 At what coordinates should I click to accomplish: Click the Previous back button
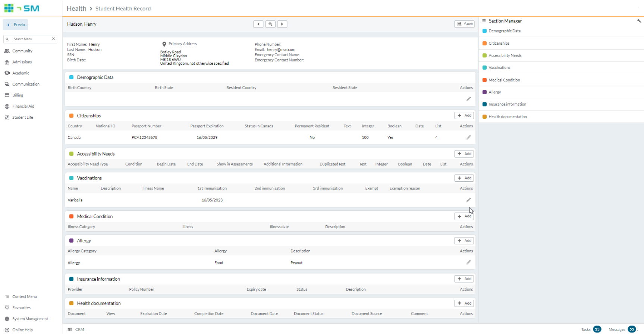pyautogui.click(x=16, y=25)
